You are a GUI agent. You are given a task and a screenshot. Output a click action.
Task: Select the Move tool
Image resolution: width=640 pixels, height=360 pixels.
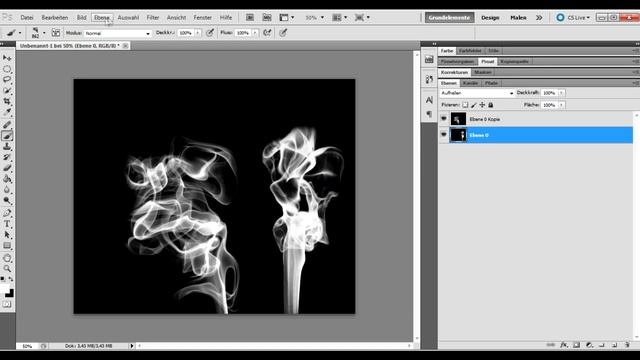click(x=7, y=58)
